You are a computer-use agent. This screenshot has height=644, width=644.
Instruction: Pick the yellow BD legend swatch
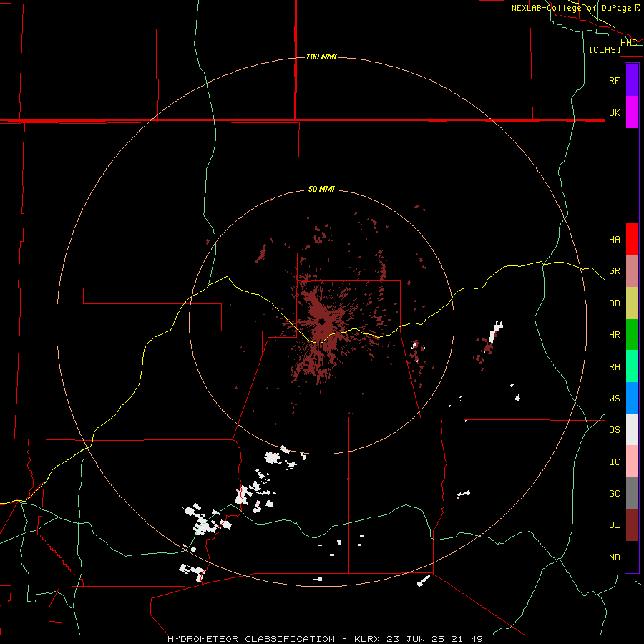[x=632, y=303]
